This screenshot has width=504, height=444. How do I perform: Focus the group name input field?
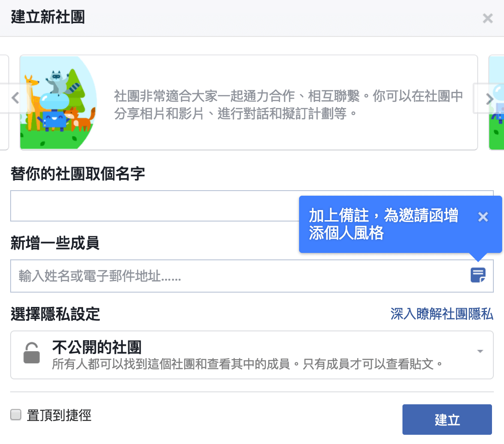(x=154, y=206)
